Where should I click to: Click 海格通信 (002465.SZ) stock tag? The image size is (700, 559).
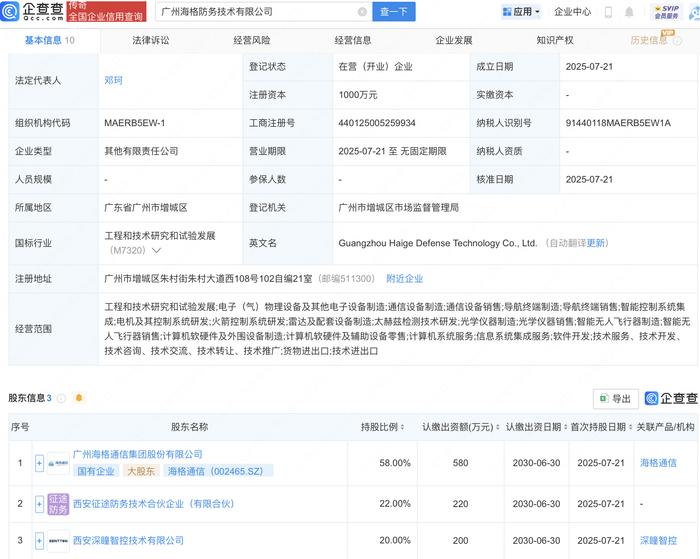(216, 471)
